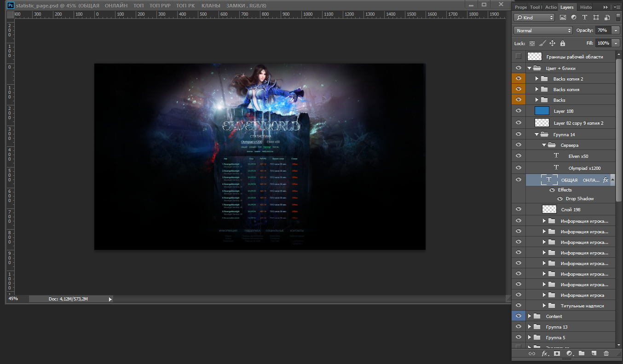Hide the Слой 198 layer
Screen dimensions: 623x364
[x=519, y=209]
